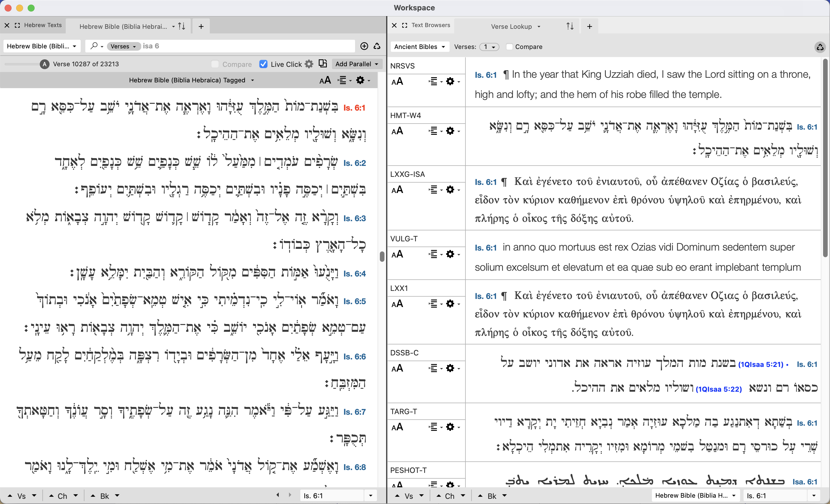Open the Verses count dropdown
The image size is (830, 504).
489,47
